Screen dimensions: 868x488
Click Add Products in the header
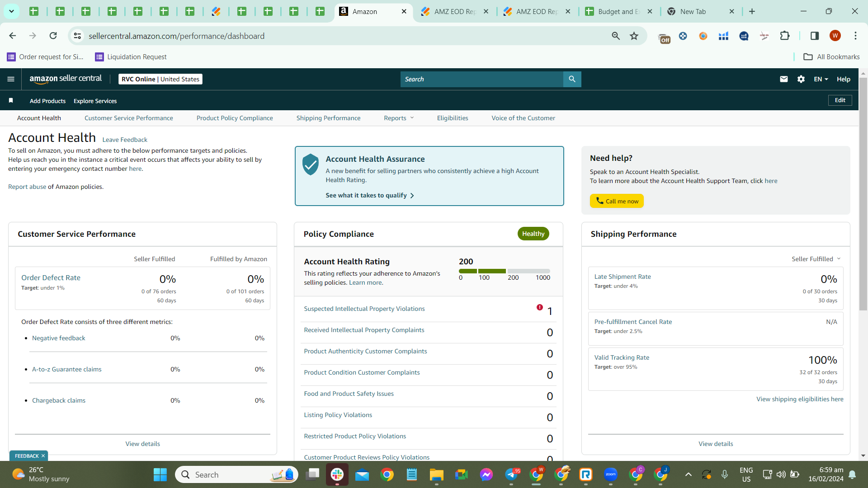pos(47,101)
